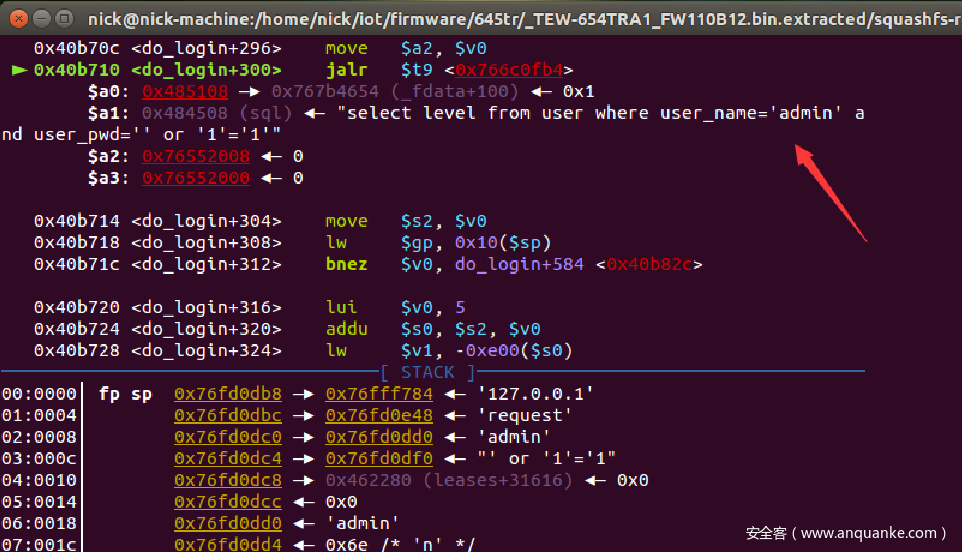Click lw $gp, 0x10($sp) instruction operands
Image resolution: width=962 pixels, height=552 pixels.
[x=476, y=243]
